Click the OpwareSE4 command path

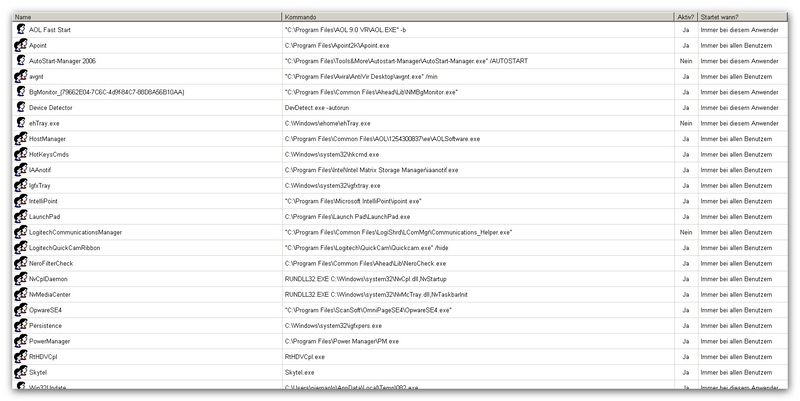click(x=368, y=310)
